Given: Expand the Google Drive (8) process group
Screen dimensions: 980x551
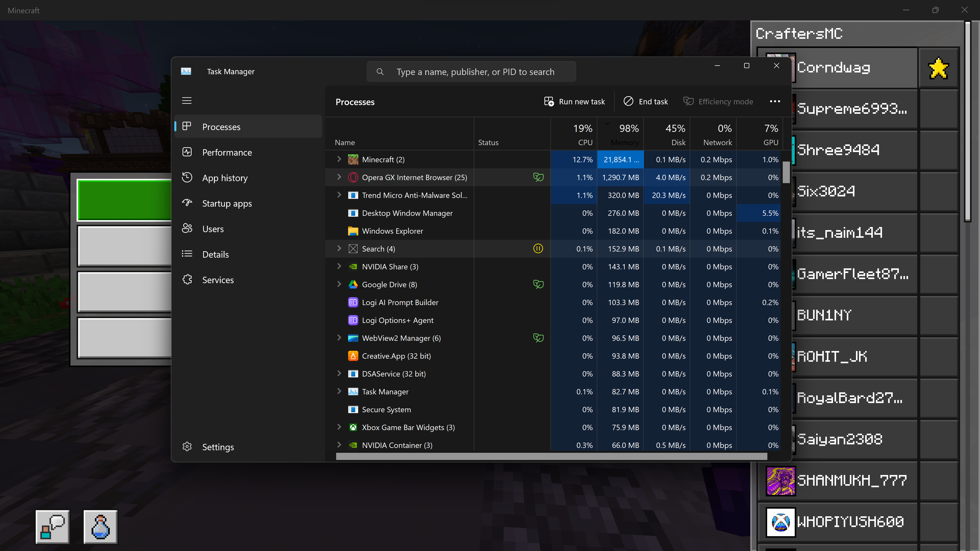Looking at the screenshot, I should (x=339, y=284).
